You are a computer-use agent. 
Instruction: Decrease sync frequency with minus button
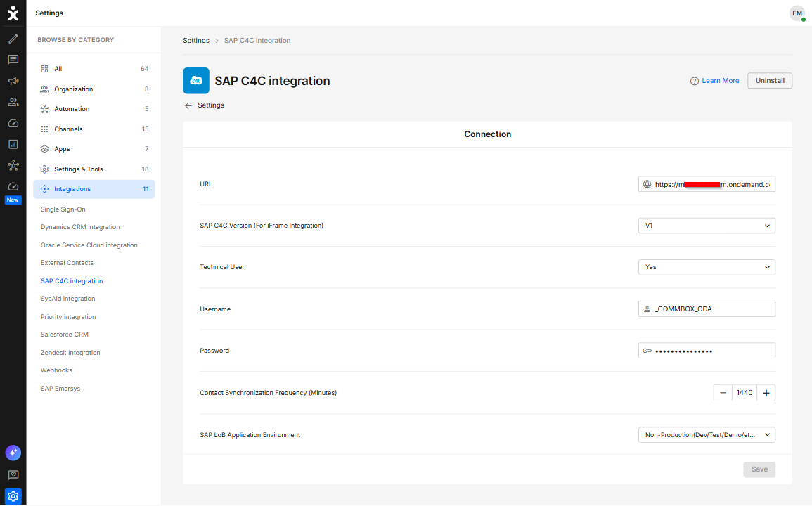click(x=723, y=393)
